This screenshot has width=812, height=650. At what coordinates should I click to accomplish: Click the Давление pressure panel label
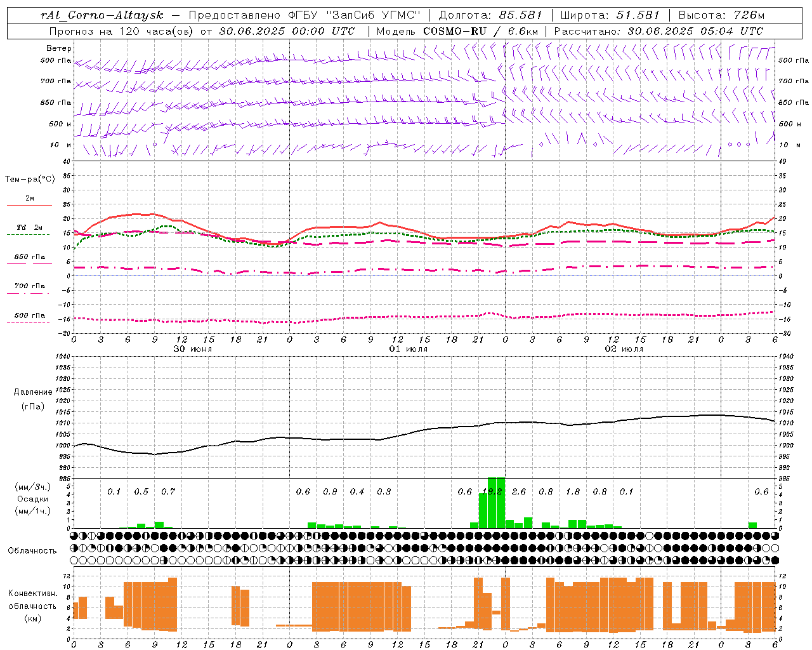point(32,392)
